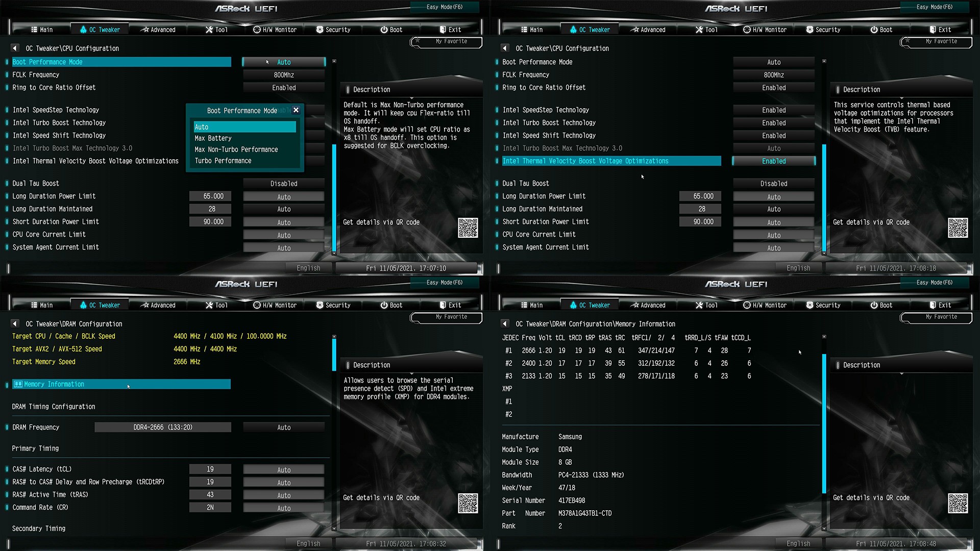Open the DRAM Frequency Auto dropdown
980x551 pixels.
pyautogui.click(x=284, y=428)
